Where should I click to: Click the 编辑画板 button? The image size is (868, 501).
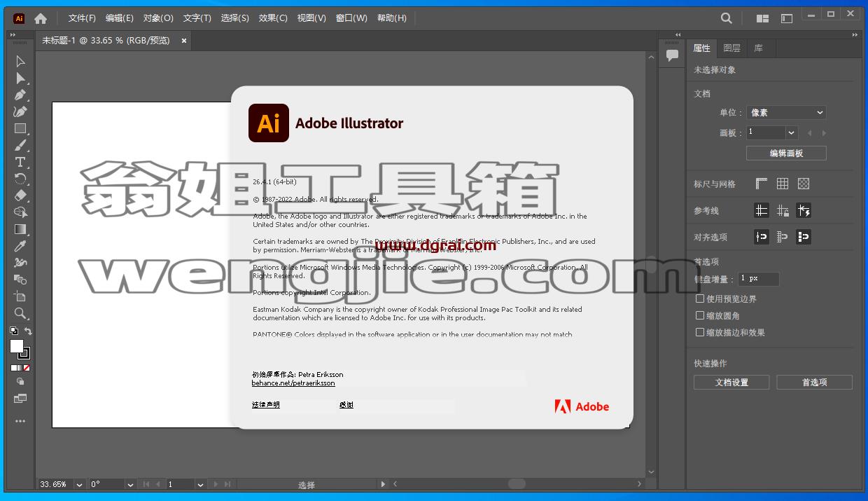tap(786, 153)
